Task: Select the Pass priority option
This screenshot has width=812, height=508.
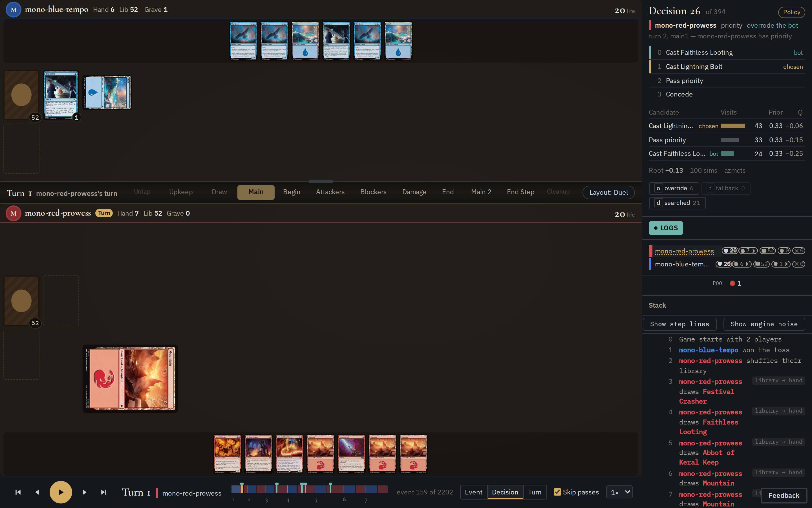Action: point(727,81)
